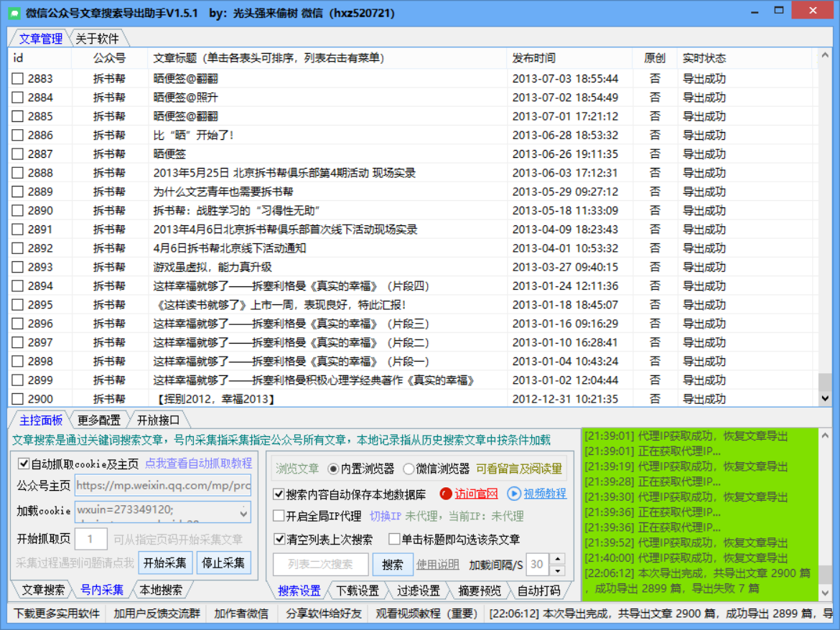Click the 搜索 button beside 列表二次搜索
840x630 pixels.
click(393, 564)
